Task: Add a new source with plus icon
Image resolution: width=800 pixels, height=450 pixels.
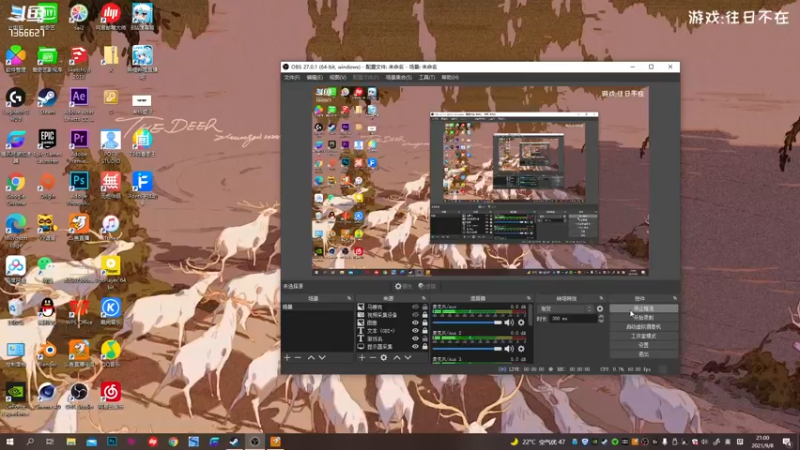Action: 362,358
